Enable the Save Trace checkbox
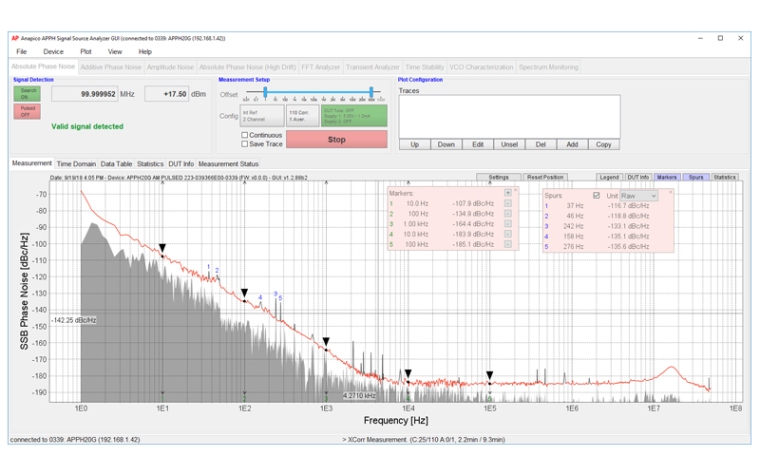Viewport: 760px width, 475px height. pyautogui.click(x=245, y=143)
